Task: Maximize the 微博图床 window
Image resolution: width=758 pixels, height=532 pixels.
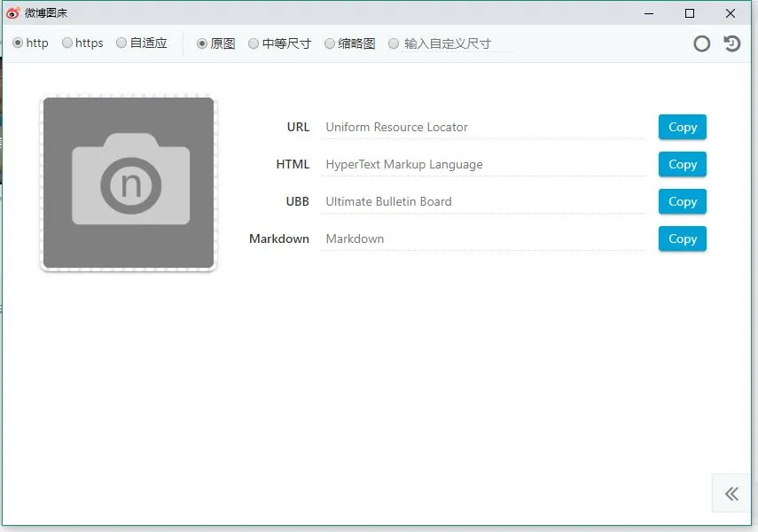Action: coord(690,13)
